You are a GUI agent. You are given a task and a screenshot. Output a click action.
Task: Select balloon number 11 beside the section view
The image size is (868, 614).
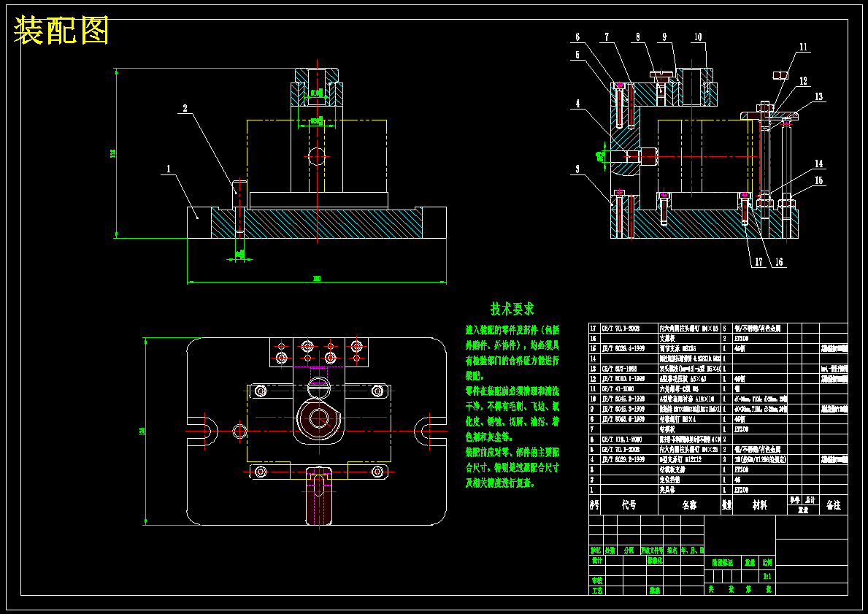pyautogui.click(x=803, y=47)
